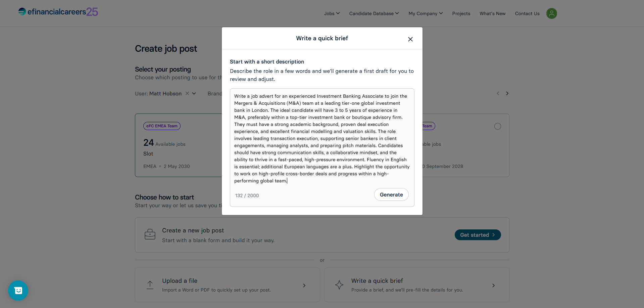
Task: Click the Upload a file upload icon
Action: pyautogui.click(x=150, y=285)
